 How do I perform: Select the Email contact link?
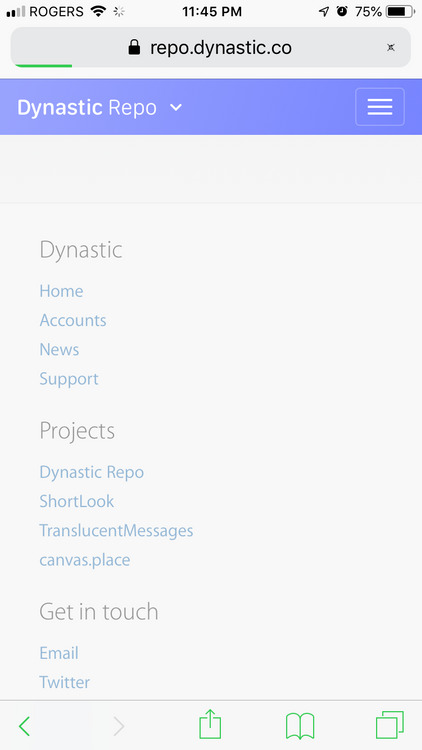pos(59,653)
